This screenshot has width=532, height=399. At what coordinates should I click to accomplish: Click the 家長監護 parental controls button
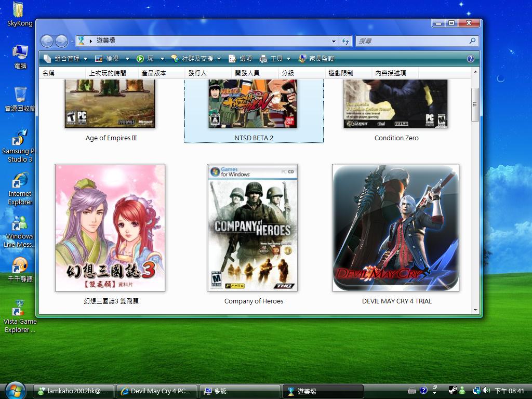[316, 59]
